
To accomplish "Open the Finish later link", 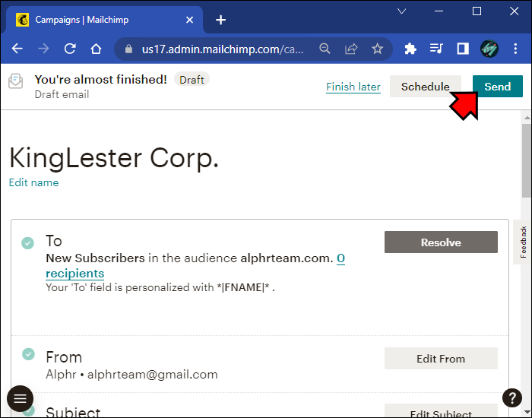I will pos(353,87).
